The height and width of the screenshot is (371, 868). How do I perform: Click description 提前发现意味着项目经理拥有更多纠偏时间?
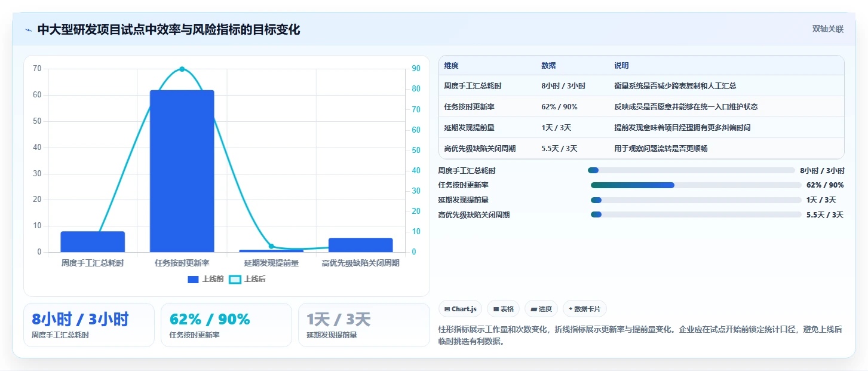point(682,128)
